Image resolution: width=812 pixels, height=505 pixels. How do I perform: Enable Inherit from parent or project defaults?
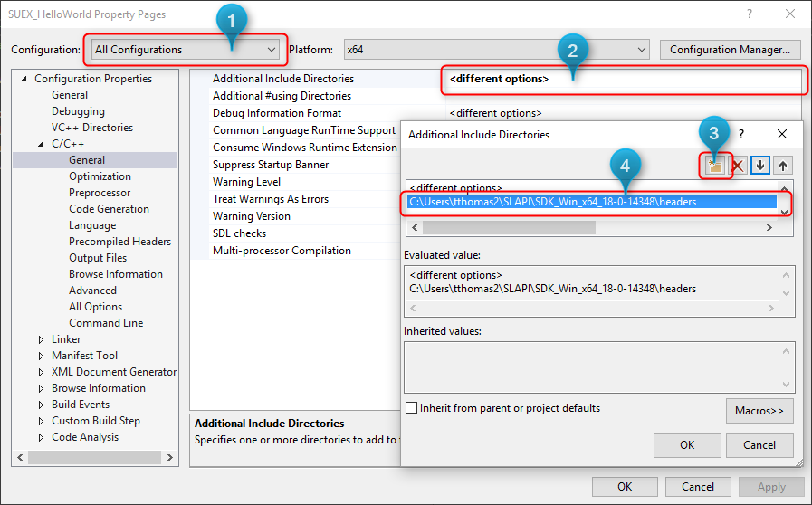(413, 408)
